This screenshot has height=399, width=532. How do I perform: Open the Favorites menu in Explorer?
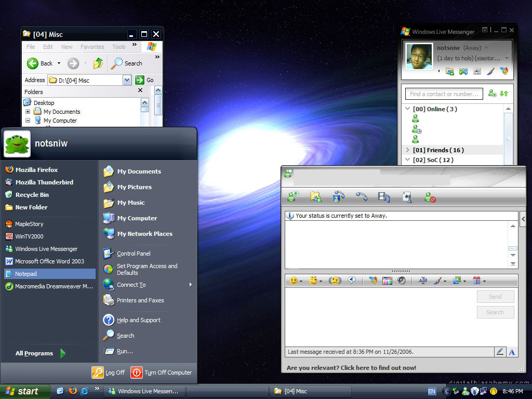click(x=92, y=47)
